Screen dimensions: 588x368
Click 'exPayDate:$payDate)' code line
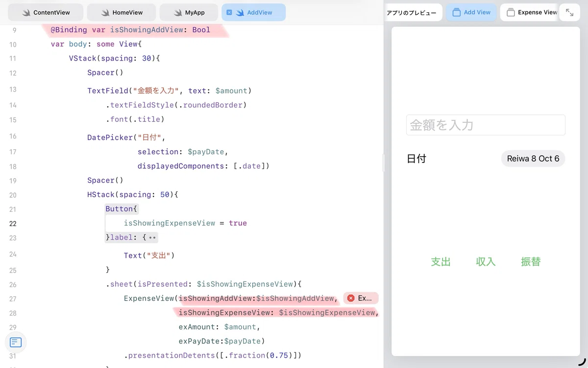(222, 341)
